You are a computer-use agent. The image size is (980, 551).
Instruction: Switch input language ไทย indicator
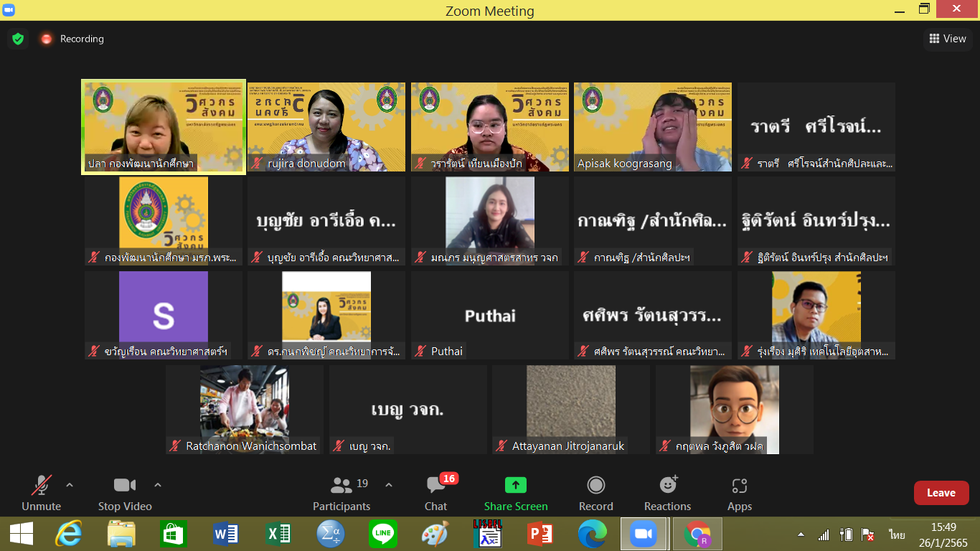tap(897, 535)
